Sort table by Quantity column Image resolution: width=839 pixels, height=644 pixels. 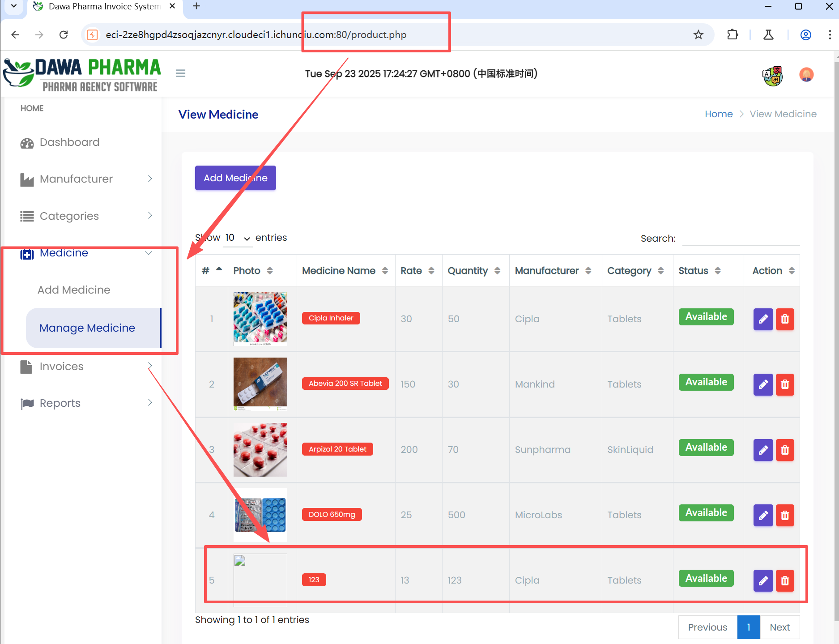click(x=475, y=271)
